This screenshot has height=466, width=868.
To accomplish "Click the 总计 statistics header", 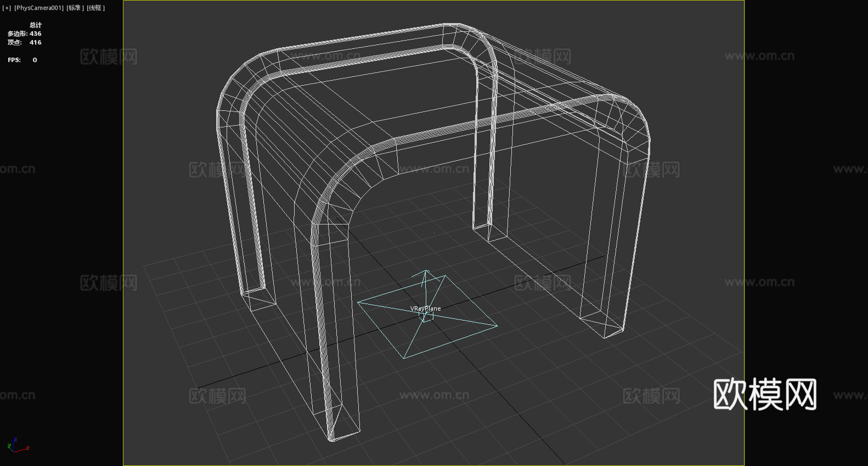I will [x=36, y=25].
